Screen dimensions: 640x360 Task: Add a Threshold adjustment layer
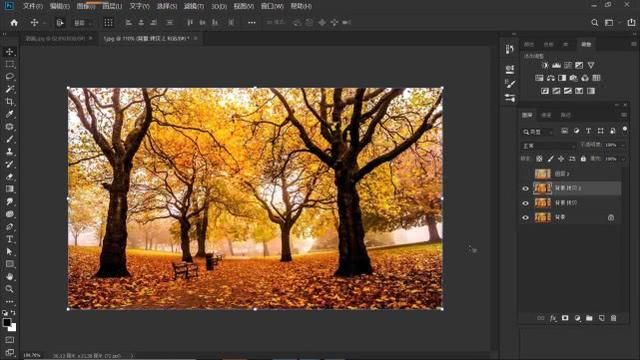568,91
